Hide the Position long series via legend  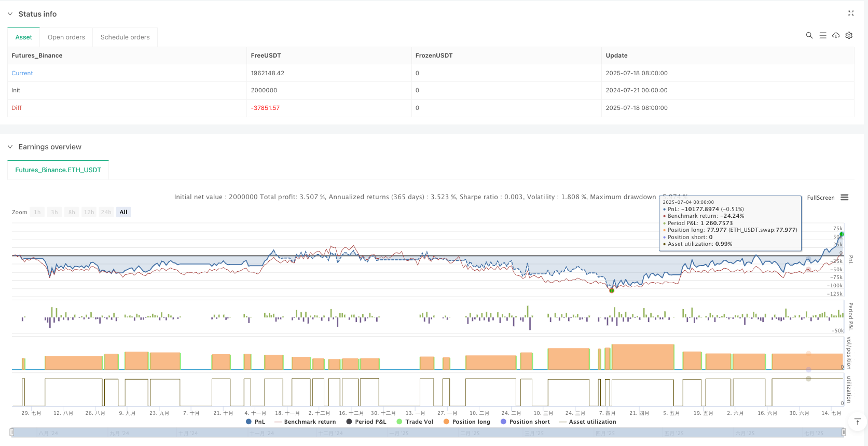466,422
